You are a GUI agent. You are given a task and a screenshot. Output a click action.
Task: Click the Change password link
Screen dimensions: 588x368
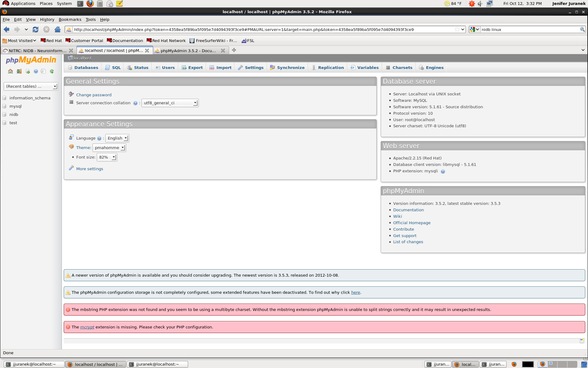[94, 95]
